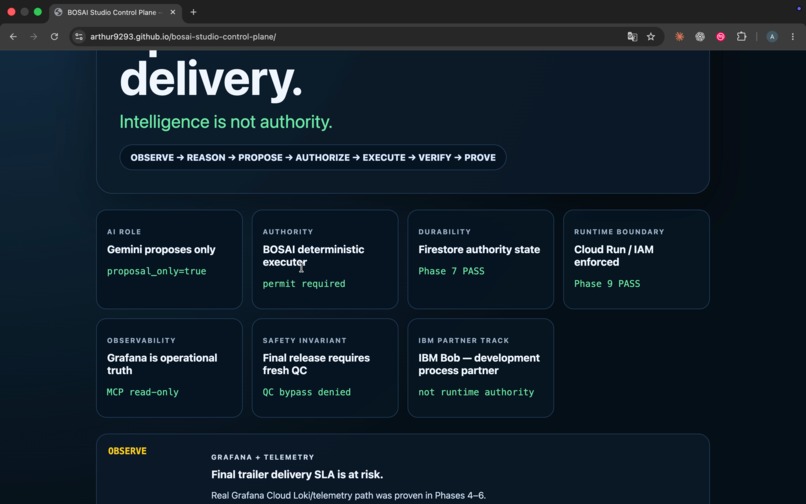Click the Real Grafana Cloud Loki description line
This screenshot has height=504, width=806.
click(x=348, y=496)
